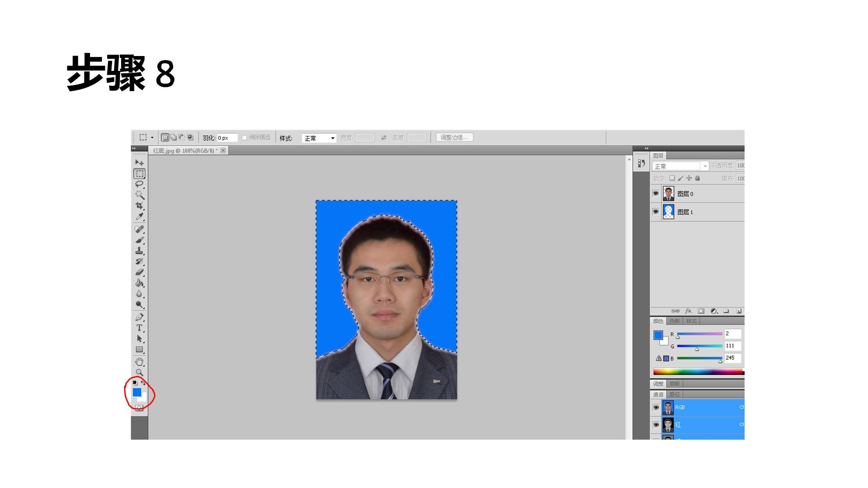Select the Clone Stamp tool
868x488 pixels.
pyautogui.click(x=139, y=251)
